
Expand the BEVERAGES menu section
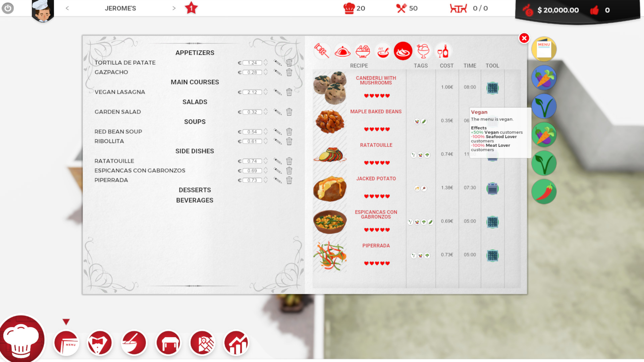pyautogui.click(x=195, y=200)
